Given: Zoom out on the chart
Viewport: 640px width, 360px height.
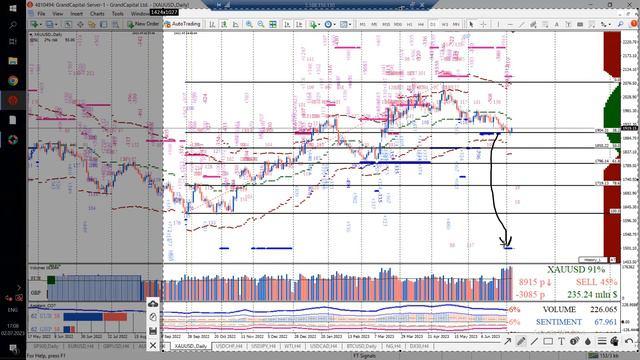Looking at the screenshot, I should [261, 24].
